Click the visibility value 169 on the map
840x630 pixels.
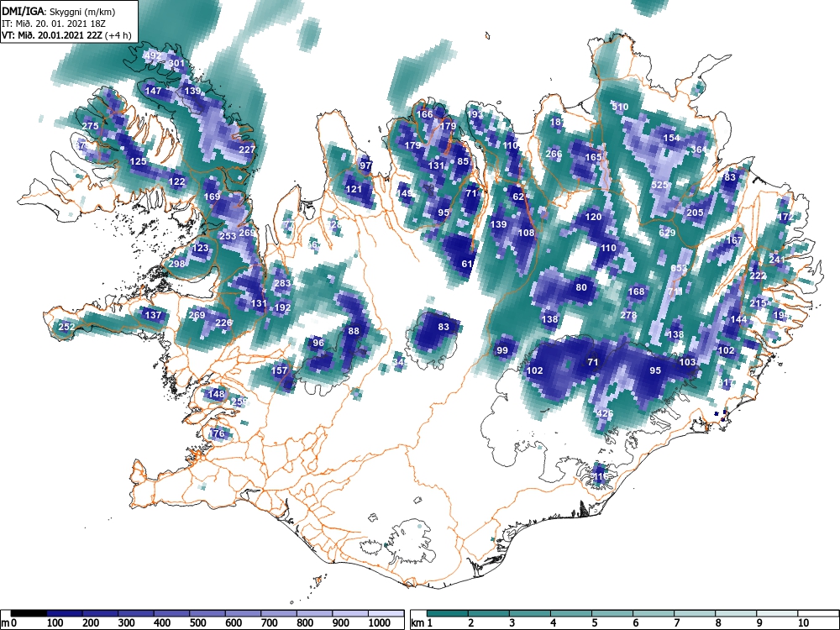(x=213, y=197)
